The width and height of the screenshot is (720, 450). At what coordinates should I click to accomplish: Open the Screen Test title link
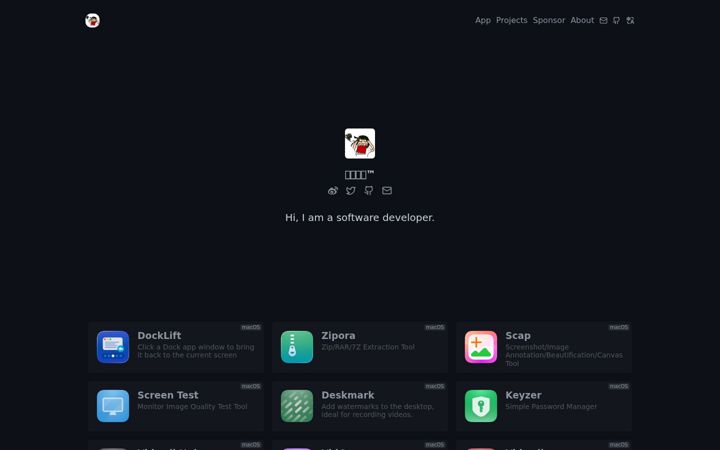[168, 395]
